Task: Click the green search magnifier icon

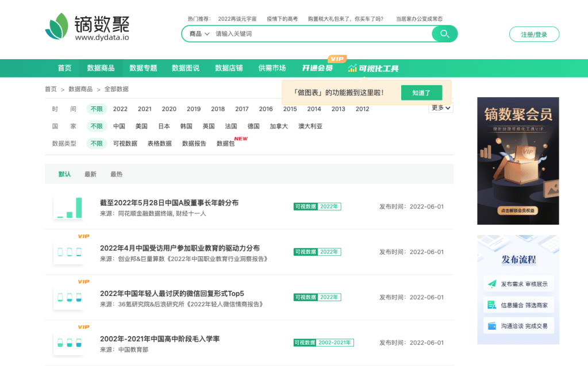Action: click(444, 34)
